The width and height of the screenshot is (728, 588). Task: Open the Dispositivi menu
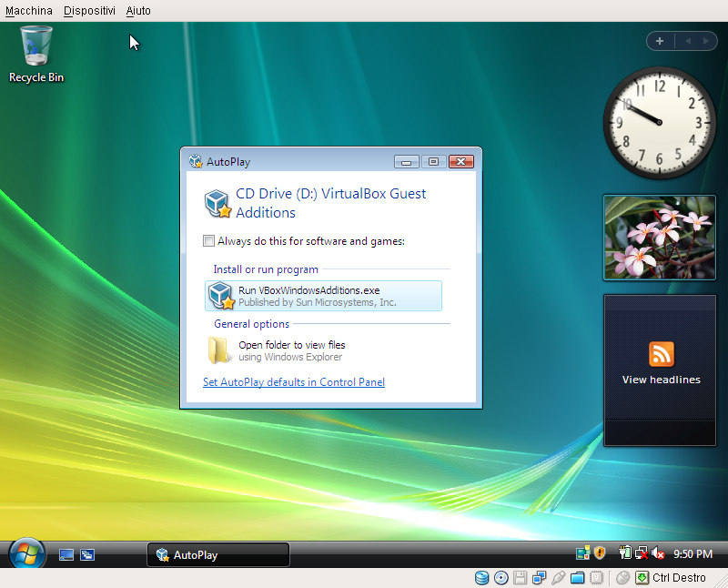[88, 11]
